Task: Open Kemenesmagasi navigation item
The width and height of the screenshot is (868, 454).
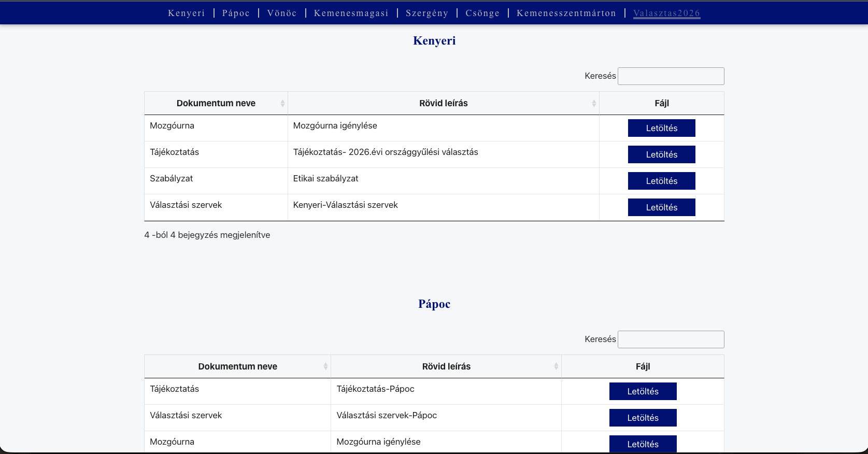Action: (x=351, y=13)
